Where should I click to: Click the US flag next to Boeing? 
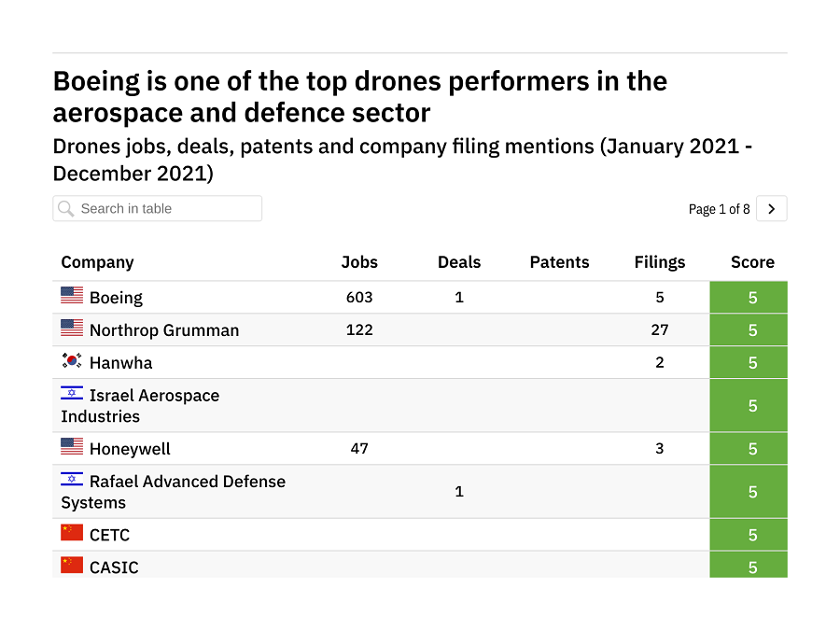click(72, 296)
